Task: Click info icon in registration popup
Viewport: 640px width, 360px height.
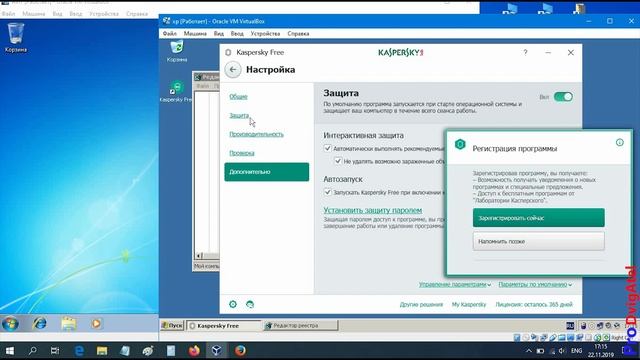Action: tap(620, 142)
